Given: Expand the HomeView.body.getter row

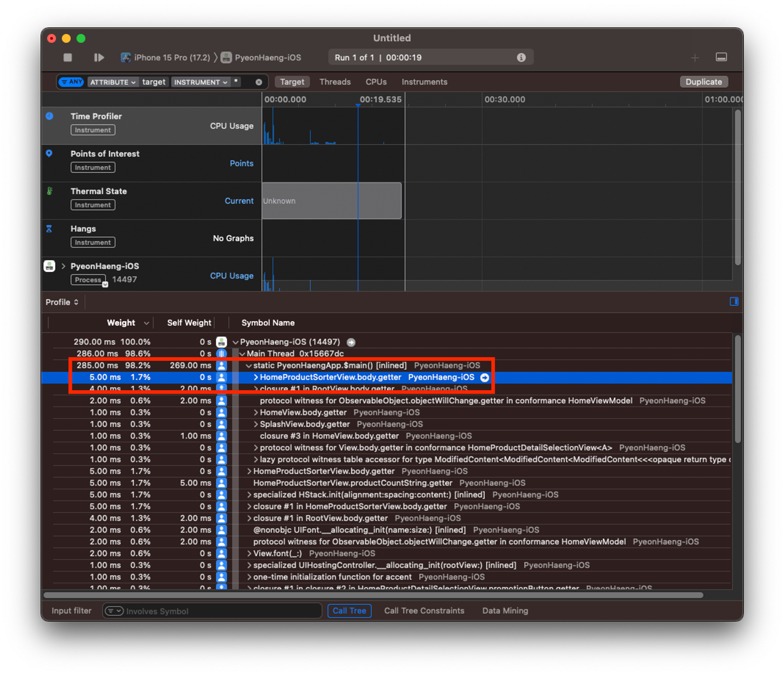Looking at the screenshot, I should point(256,413).
